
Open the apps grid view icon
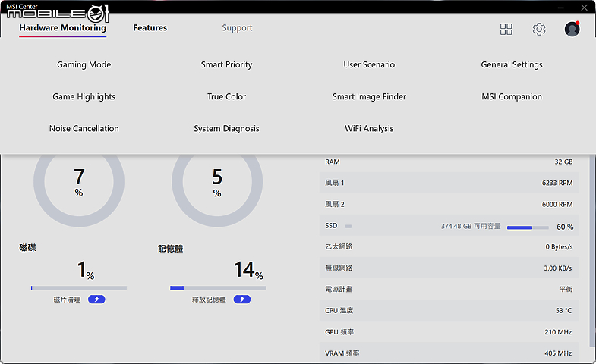tap(506, 30)
